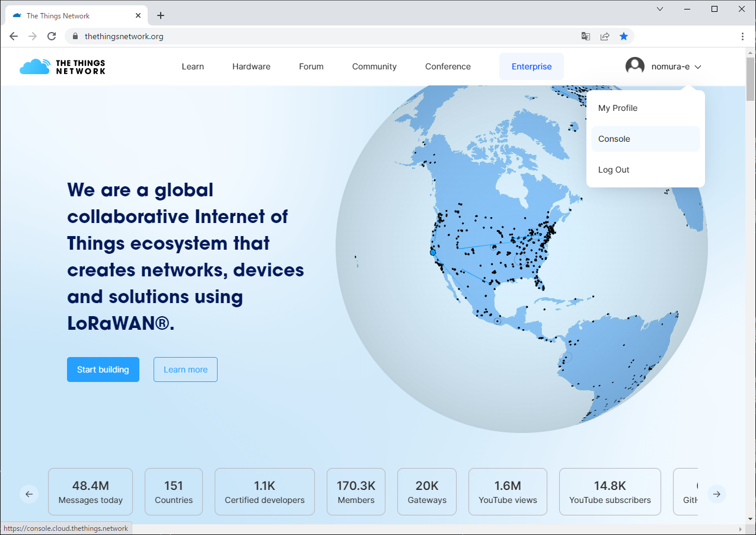Screen dimensions: 756x535
Task: Click the 170.3K Members stat card
Action: (x=356, y=492)
